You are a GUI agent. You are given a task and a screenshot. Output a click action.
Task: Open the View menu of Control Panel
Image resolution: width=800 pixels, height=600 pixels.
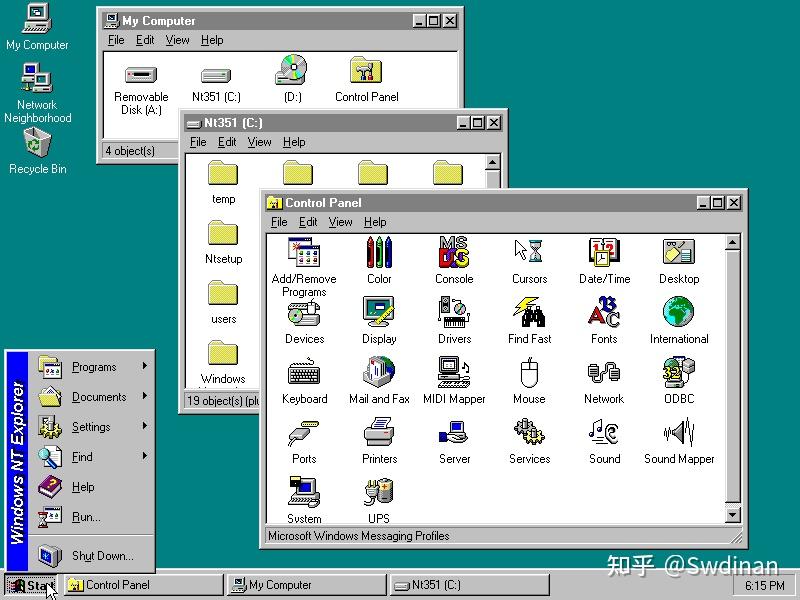tap(340, 222)
